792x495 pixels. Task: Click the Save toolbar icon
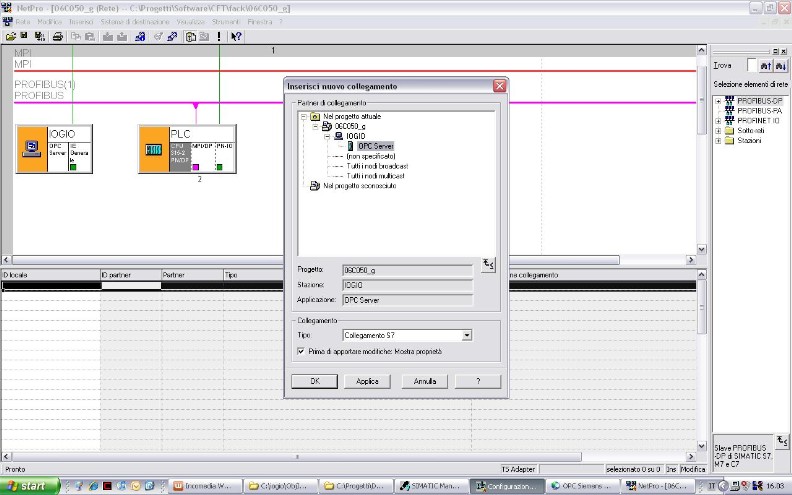(24, 36)
